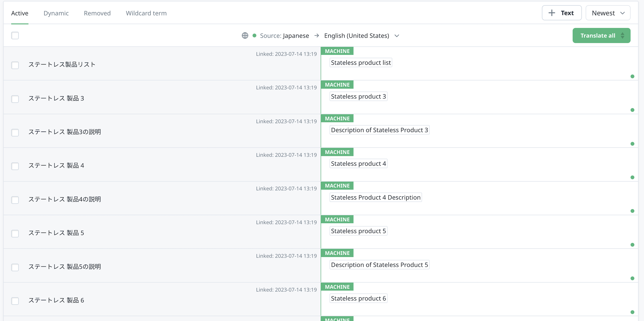Click source text ステートレス 製品 3
This screenshot has height=321, width=644.
pos(56,98)
